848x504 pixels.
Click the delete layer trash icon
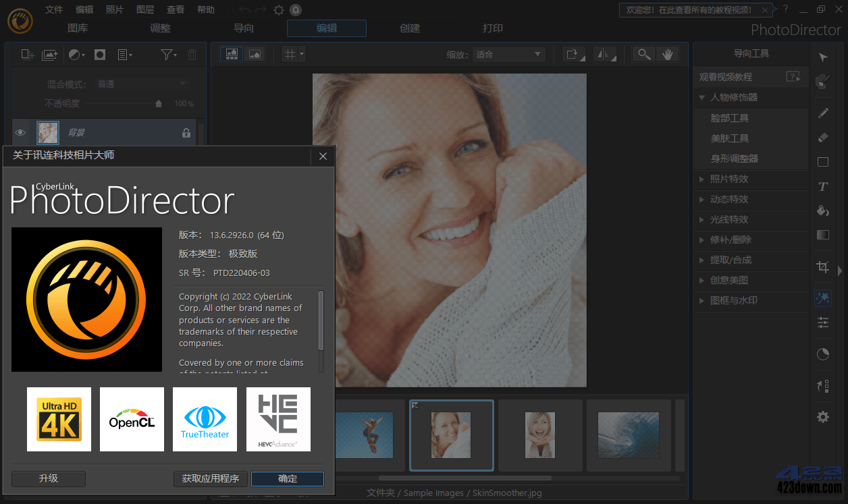[x=192, y=55]
